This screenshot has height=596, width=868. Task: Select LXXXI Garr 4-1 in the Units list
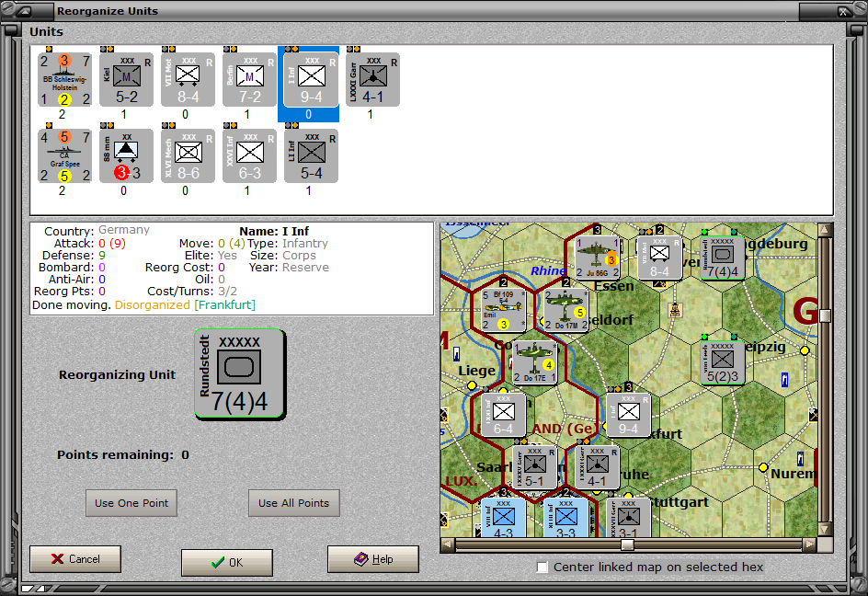372,80
